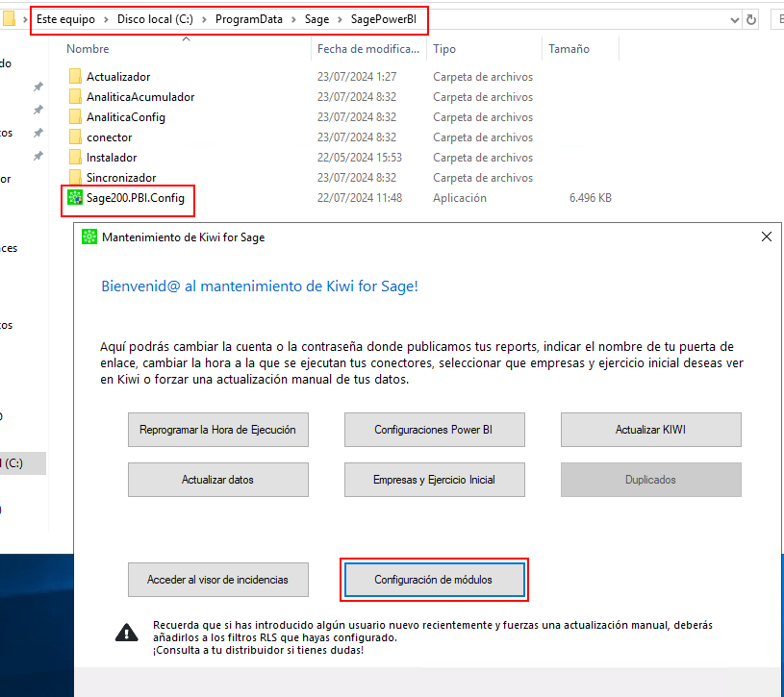Click the Instalador folder name
Viewport: 784px width, 697px height.
point(112,158)
